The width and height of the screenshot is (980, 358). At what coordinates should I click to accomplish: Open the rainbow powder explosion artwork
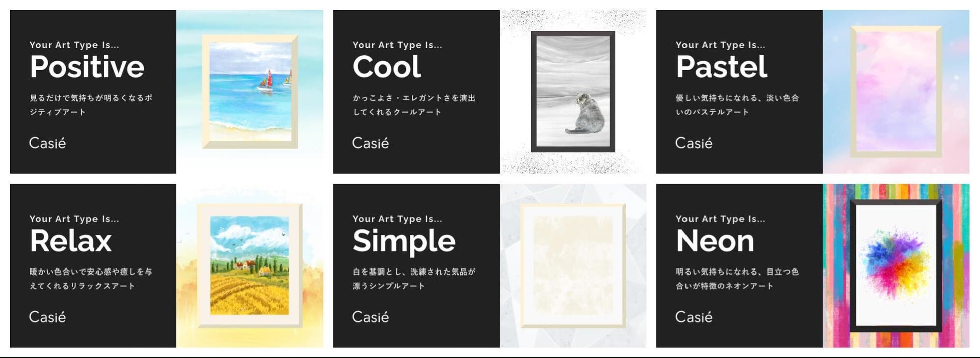point(896,265)
